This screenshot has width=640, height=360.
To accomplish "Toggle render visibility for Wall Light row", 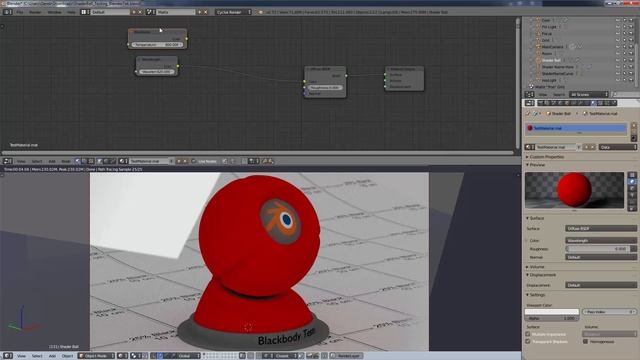I will (x=631, y=80).
